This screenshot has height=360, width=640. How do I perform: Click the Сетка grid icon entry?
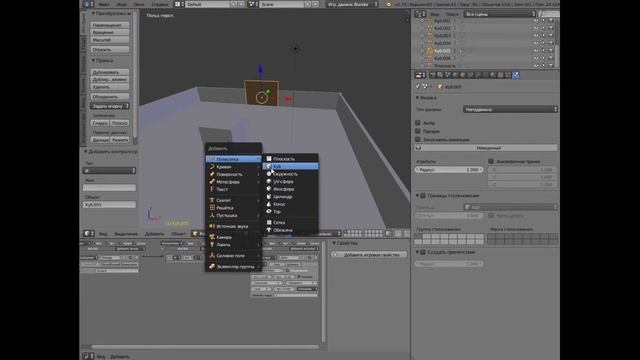pos(269,222)
